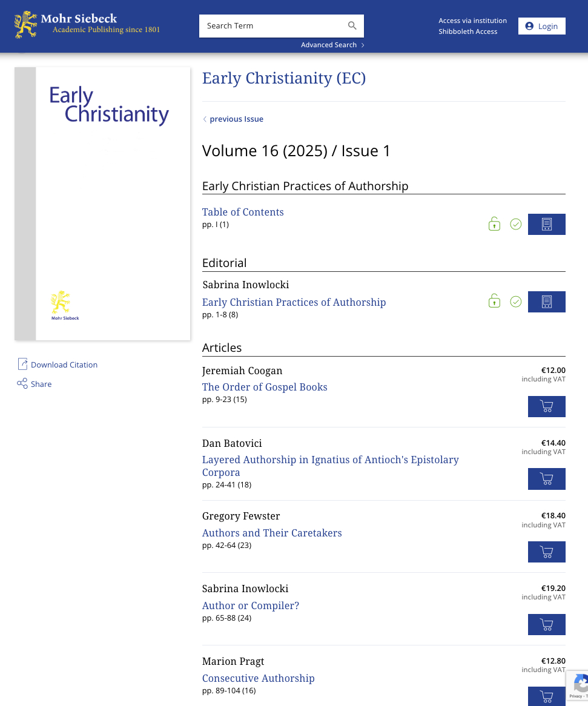
Task: Click the Early Christianity cover thumbnail
Action: (x=102, y=203)
